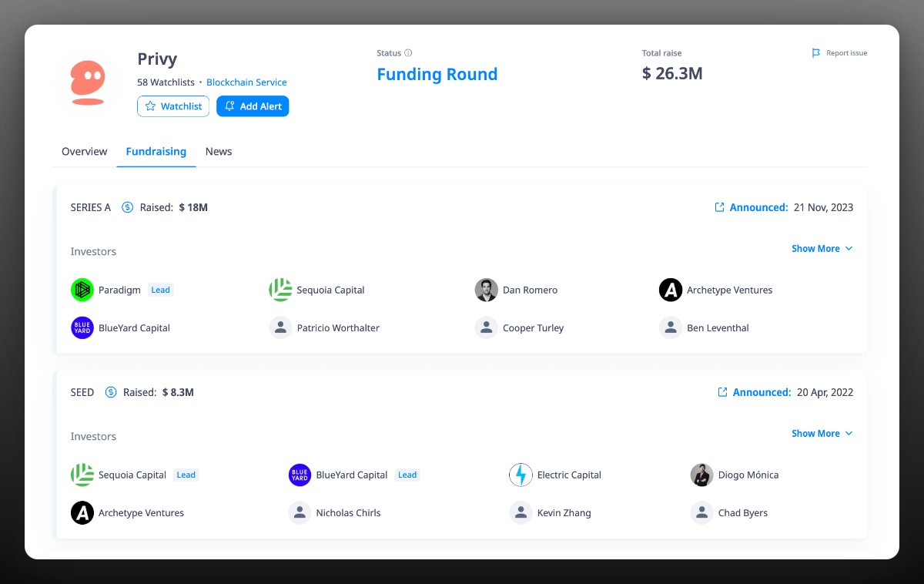This screenshot has height=584, width=924.
Task: Open Ben Leventhal investor name
Action: point(718,327)
